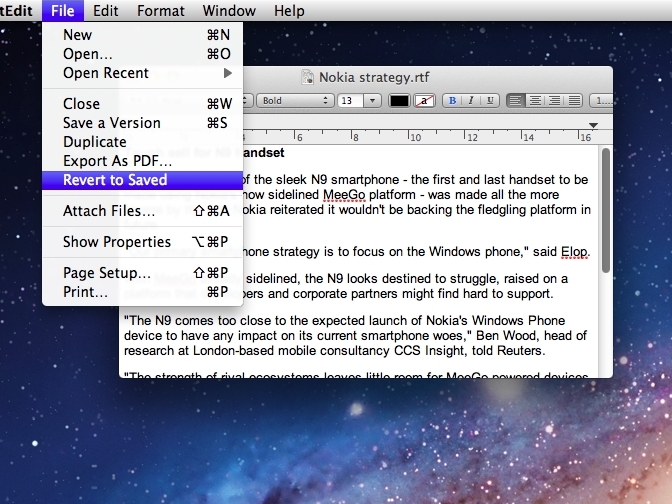Center align the text

point(535,101)
